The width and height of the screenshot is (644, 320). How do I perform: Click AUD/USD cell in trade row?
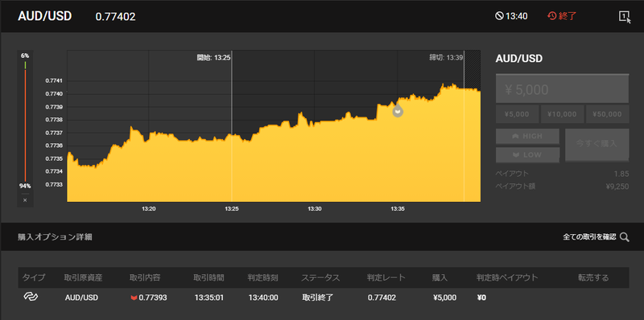[x=81, y=297]
